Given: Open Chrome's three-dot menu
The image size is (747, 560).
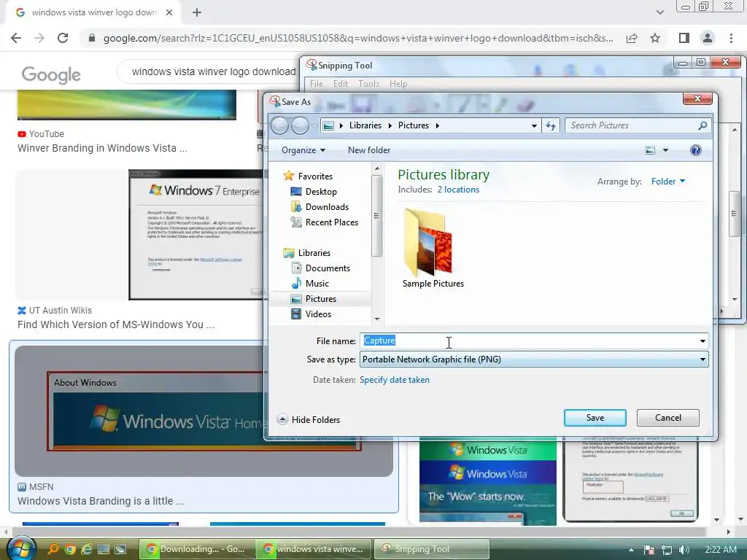Looking at the screenshot, I should (x=731, y=38).
